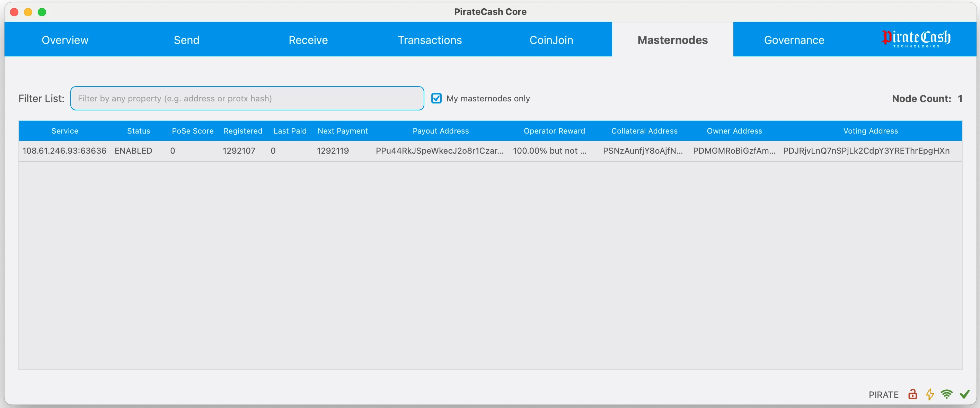Switch to the Receive tab
The image size is (980, 408).
coord(308,39)
